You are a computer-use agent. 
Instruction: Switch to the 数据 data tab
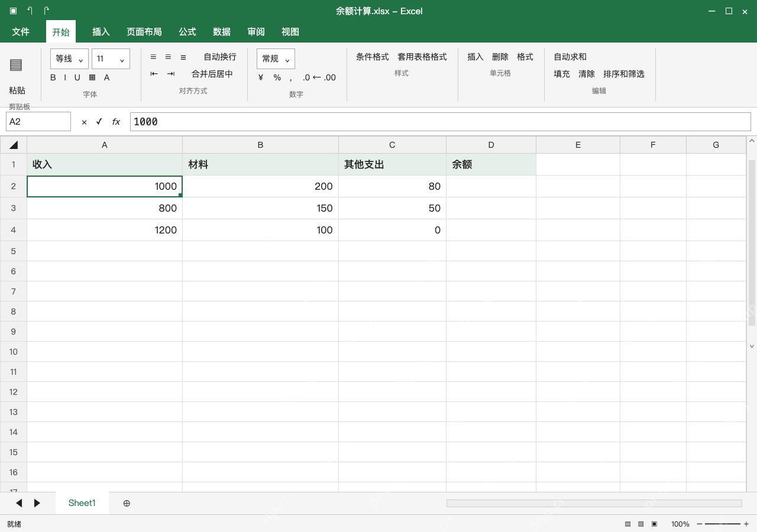pos(222,32)
